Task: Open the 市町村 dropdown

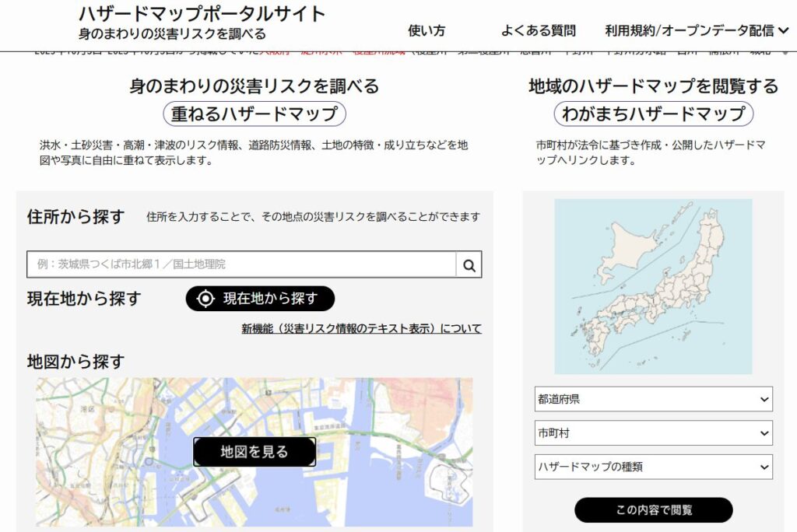Action: pos(653,433)
